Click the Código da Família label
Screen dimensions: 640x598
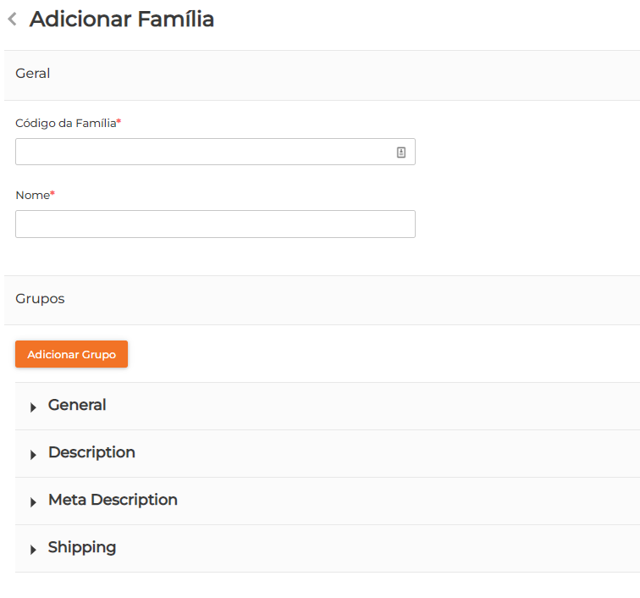click(x=65, y=123)
